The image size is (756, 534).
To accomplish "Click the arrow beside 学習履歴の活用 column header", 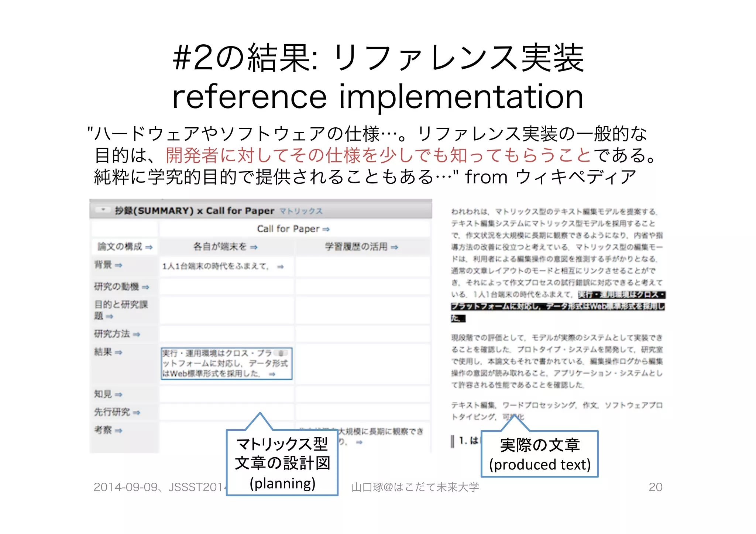I will (394, 247).
